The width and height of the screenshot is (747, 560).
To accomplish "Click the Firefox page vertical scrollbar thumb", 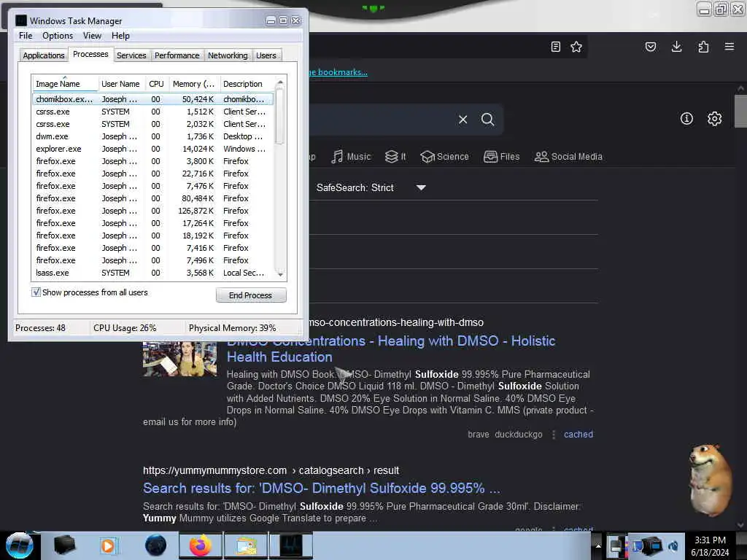I will click(740, 112).
